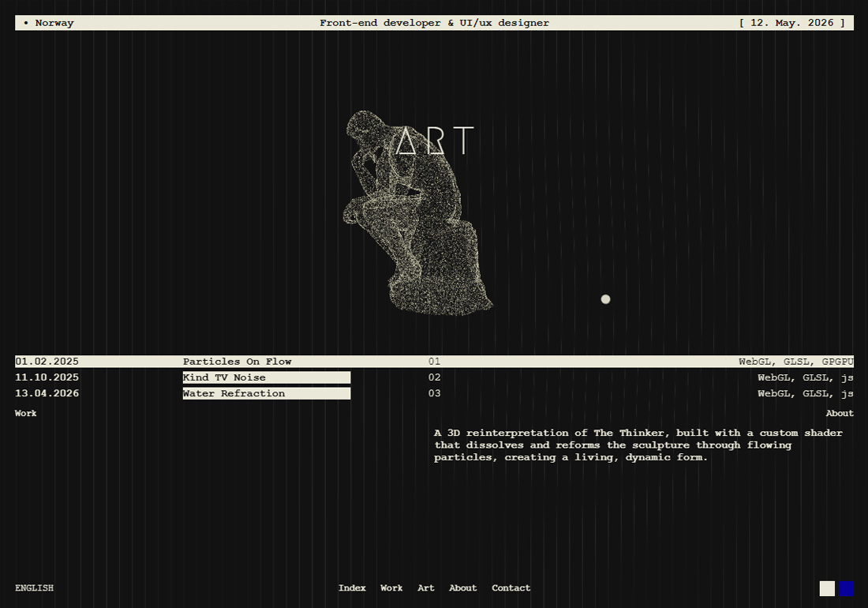Click Front-end developer & UI/ux designer heading

(435, 23)
